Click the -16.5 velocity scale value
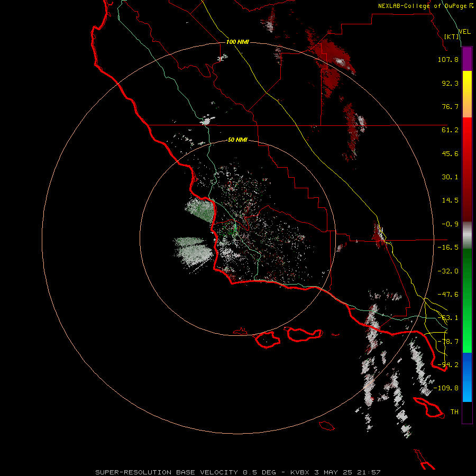This screenshot has height=476, width=476. (448, 248)
